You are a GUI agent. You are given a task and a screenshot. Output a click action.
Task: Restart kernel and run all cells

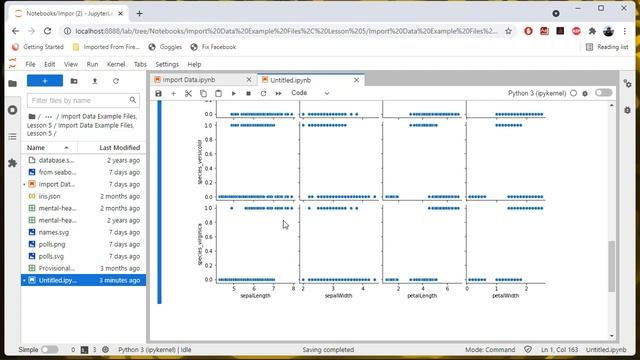coord(278,93)
